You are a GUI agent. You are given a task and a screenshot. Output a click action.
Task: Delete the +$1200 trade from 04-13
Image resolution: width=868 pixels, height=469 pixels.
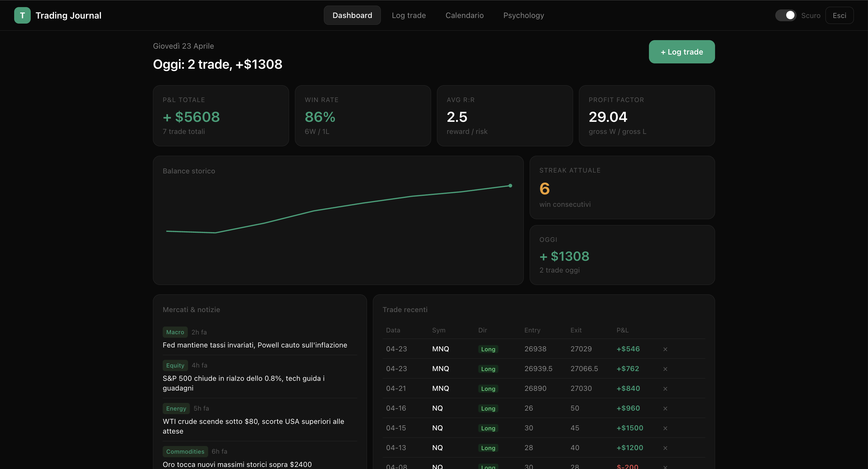[665, 448]
